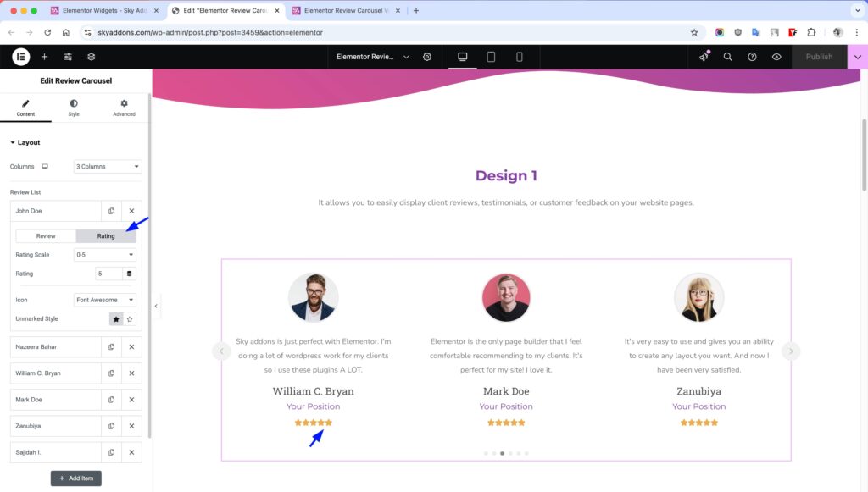
Task: Collapse the Layout section
Action: 25,142
